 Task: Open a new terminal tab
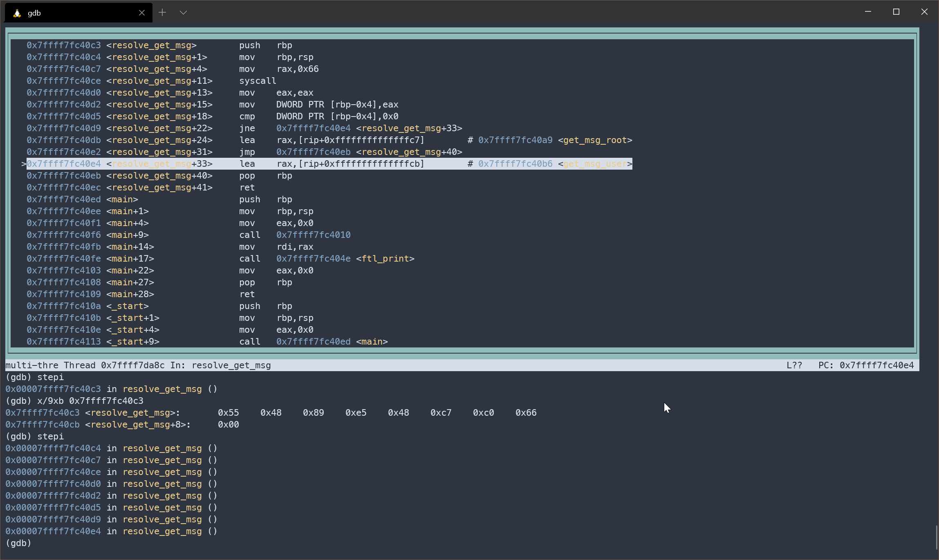point(162,13)
